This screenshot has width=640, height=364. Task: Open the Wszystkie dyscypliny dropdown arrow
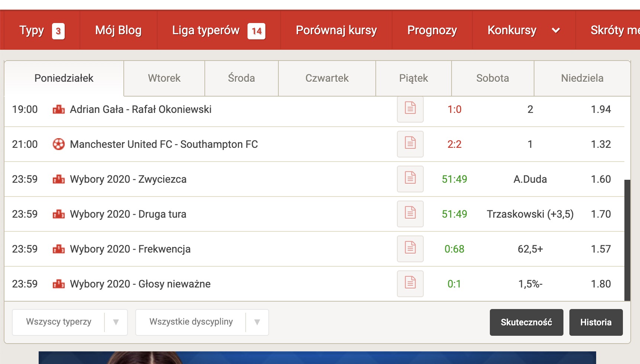pyautogui.click(x=257, y=322)
